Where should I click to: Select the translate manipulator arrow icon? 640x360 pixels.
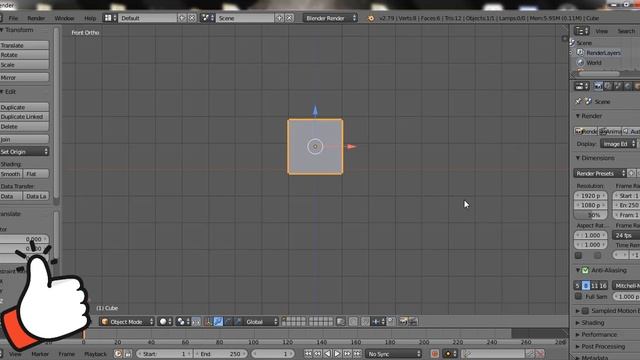[x=218, y=322]
